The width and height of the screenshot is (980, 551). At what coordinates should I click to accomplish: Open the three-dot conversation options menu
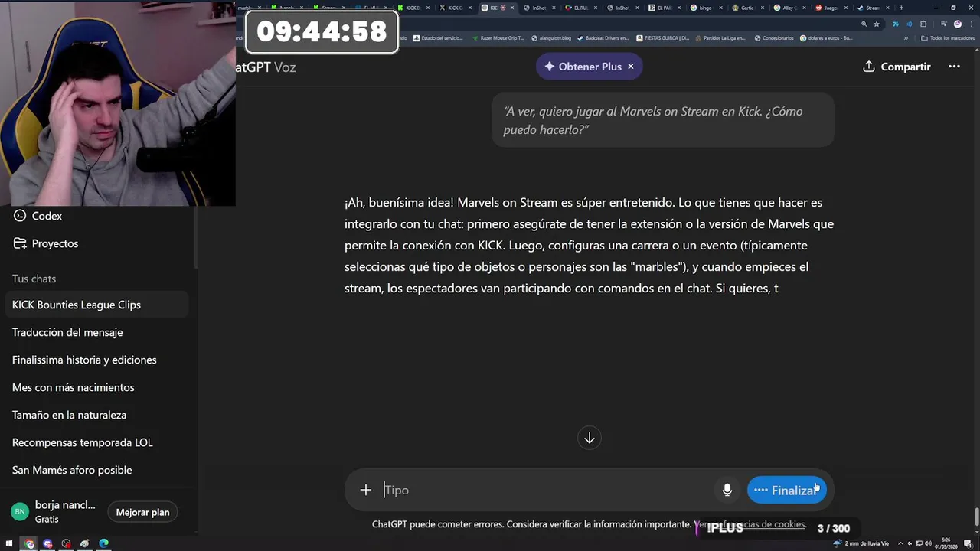pyautogui.click(x=954, y=67)
